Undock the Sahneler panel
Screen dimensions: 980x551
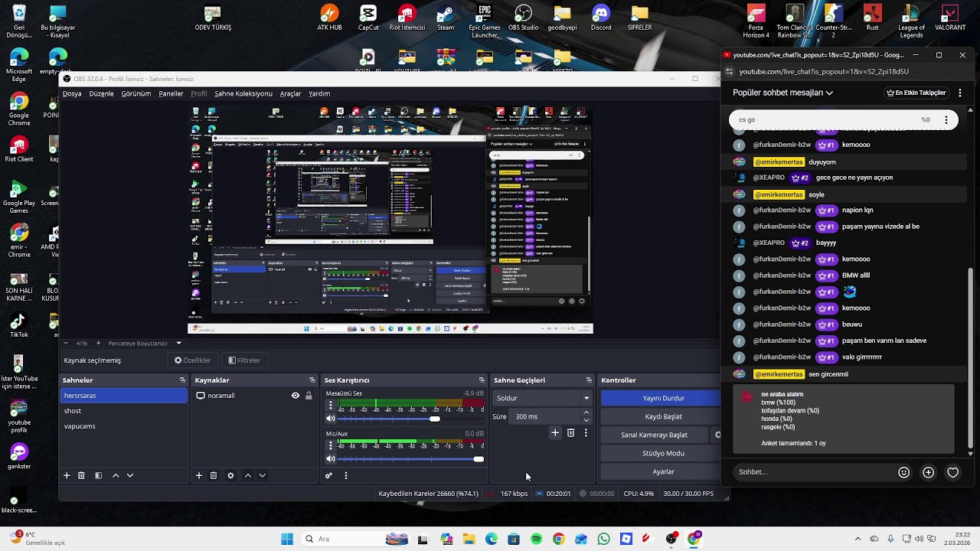(x=182, y=380)
